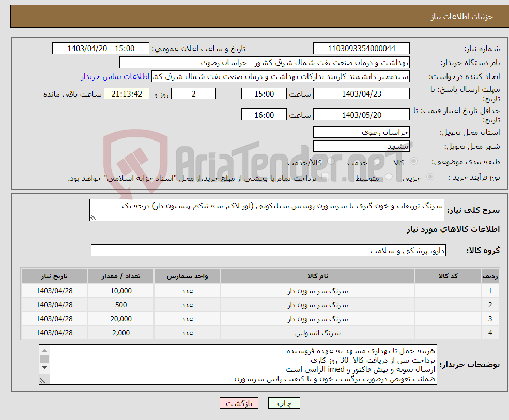This screenshot has height=420, width=509.
Task: Click quantity cell 10,000
Action: point(121,291)
